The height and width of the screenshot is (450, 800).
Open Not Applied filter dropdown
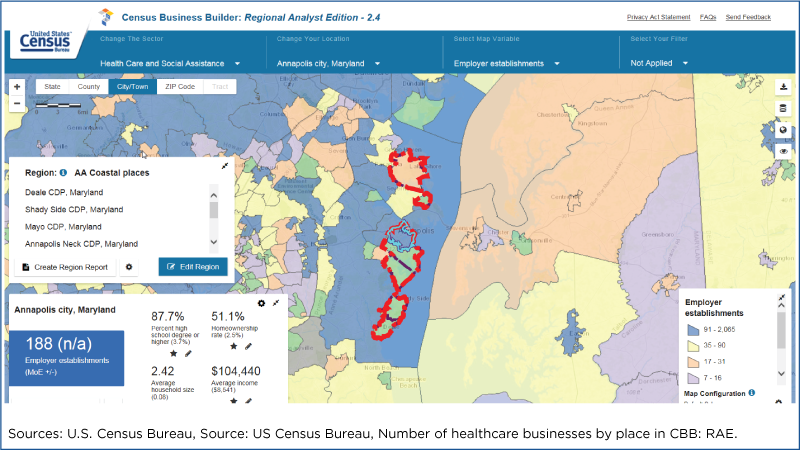[x=659, y=63]
